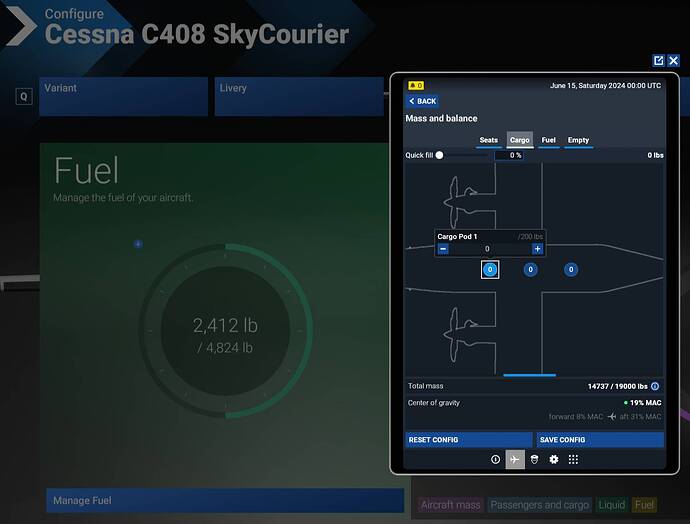This screenshot has height=524, width=690.
Task: Click the 0 lbs cargo total text
Action: pyautogui.click(x=655, y=155)
